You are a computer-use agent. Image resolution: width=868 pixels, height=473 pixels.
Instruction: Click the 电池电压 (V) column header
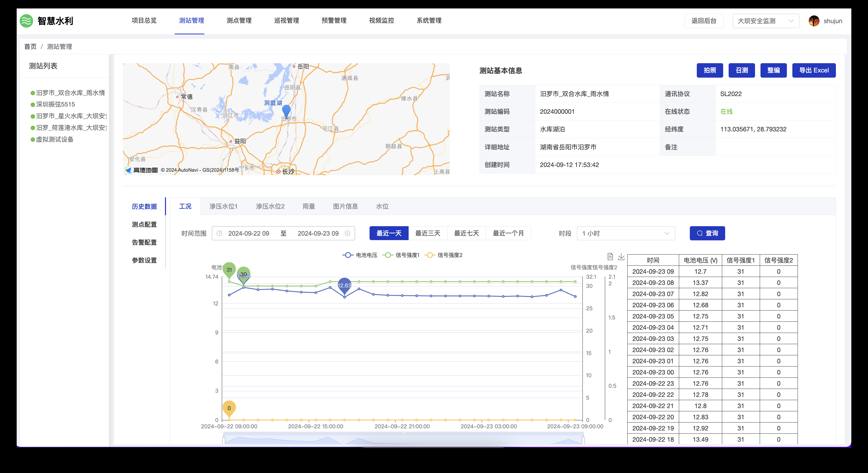700,260
